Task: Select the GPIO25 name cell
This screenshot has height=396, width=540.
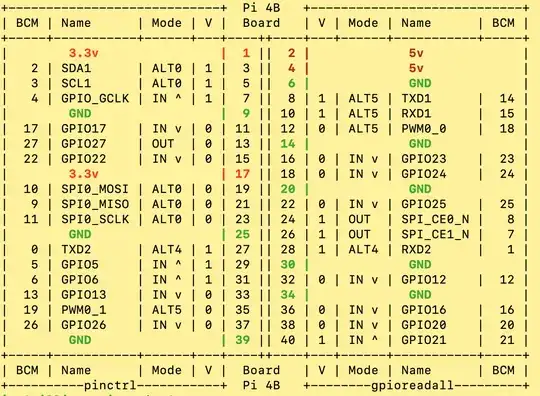Action: [424, 204]
